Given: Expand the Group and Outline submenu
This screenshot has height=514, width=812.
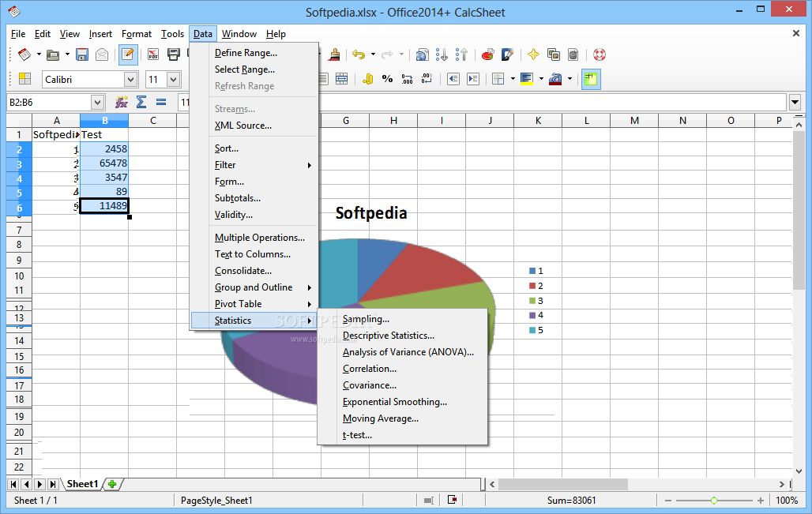Looking at the screenshot, I should click(x=264, y=287).
